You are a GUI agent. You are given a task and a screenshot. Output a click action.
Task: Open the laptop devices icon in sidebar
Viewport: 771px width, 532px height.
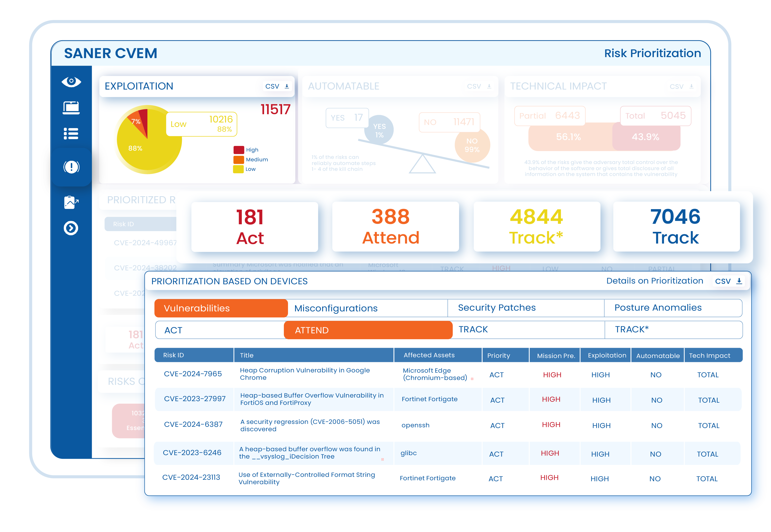tap(71, 108)
